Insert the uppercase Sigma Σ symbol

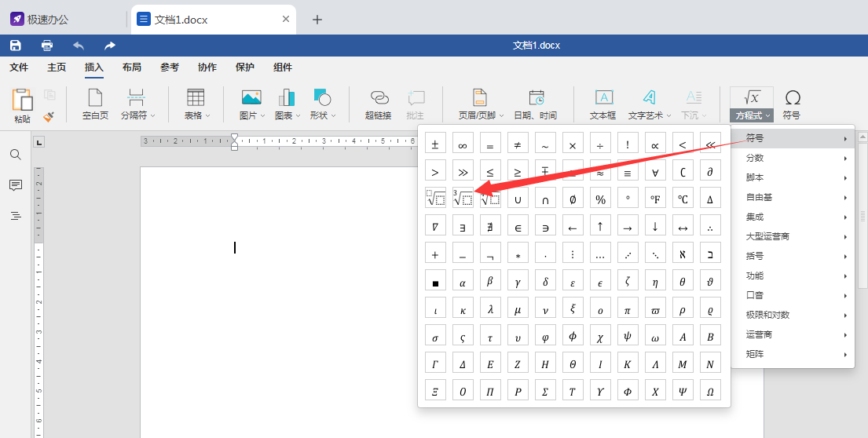click(x=545, y=390)
